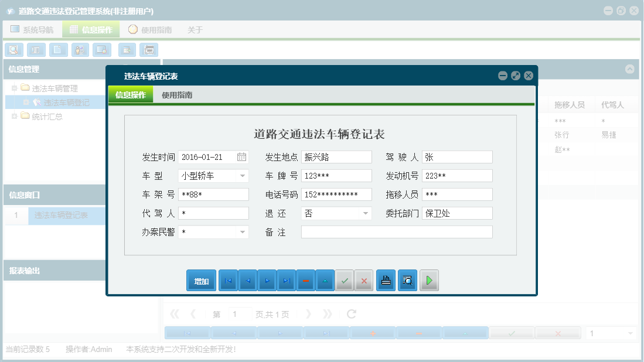Jump to first record with the navigation icon
The image size is (644, 362).
pyautogui.click(x=228, y=281)
